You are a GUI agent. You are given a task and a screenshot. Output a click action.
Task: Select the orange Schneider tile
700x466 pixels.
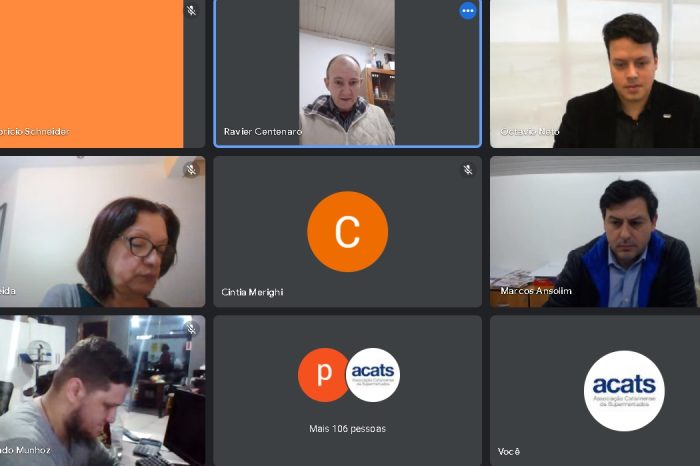(102, 73)
